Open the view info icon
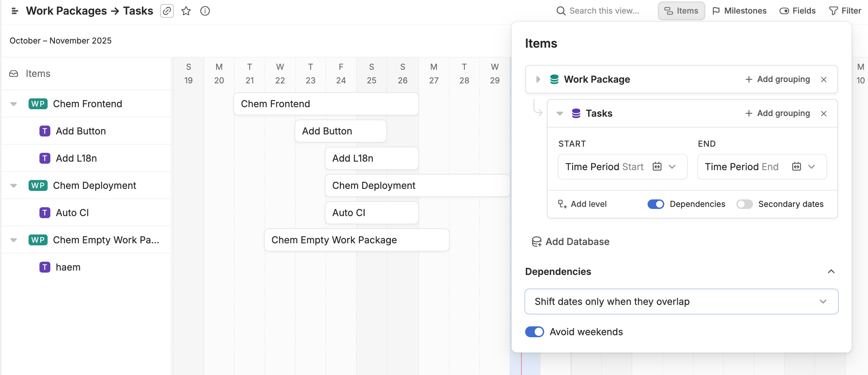 [x=205, y=11]
